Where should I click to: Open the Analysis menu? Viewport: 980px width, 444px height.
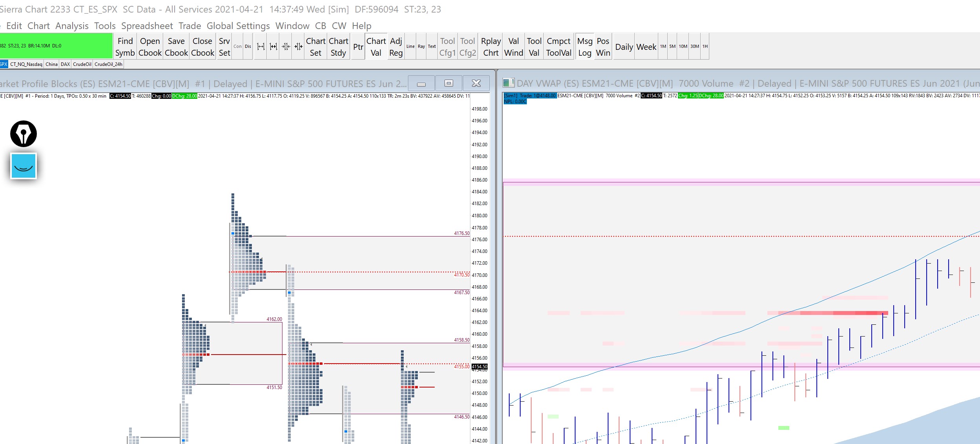point(72,26)
